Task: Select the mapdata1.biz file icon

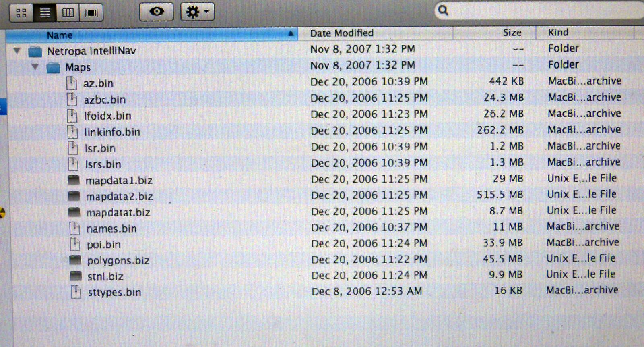Action: 74,180
